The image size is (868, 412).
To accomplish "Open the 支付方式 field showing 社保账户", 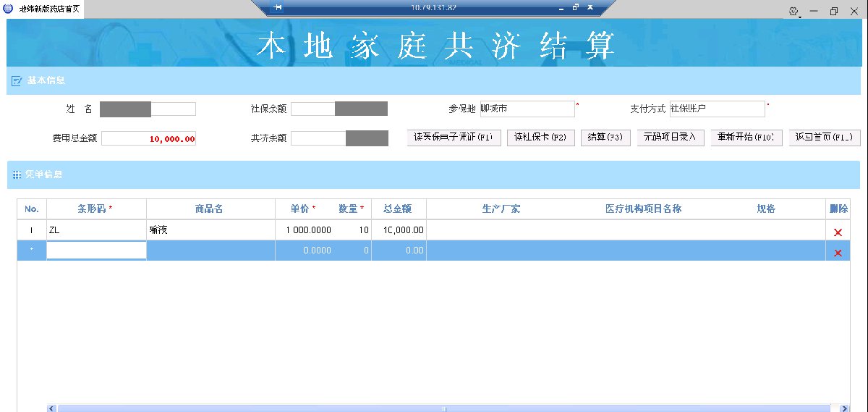I will (716, 109).
